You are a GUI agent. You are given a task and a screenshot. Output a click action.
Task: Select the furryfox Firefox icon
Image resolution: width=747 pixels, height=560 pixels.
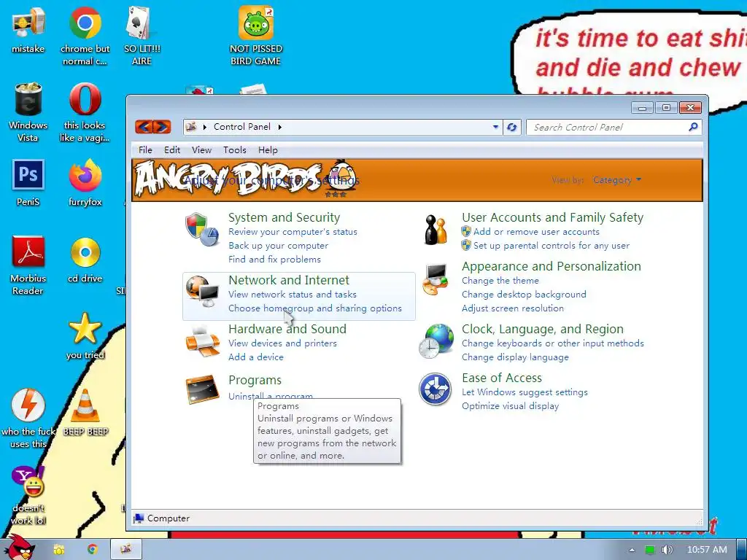click(x=85, y=183)
